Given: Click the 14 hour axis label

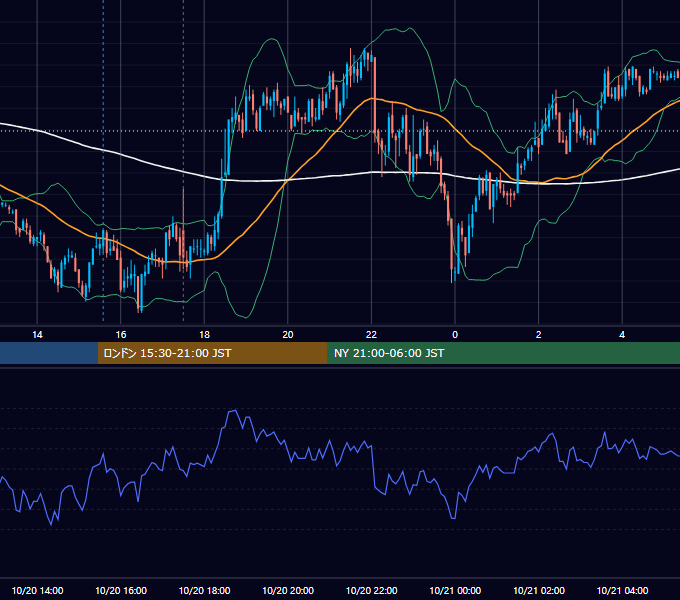Looking at the screenshot, I should click(37, 335).
